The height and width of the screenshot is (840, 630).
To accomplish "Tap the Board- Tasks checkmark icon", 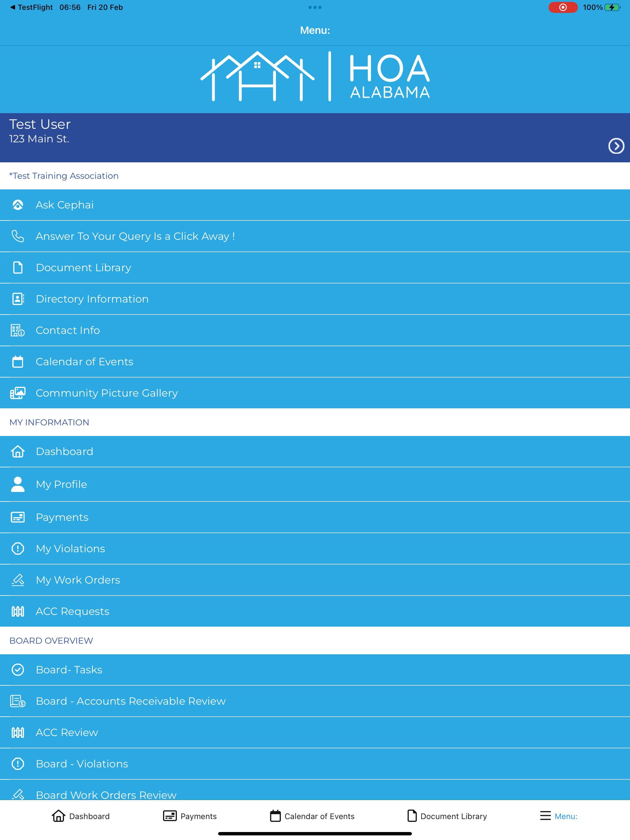I will click(18, 669).
